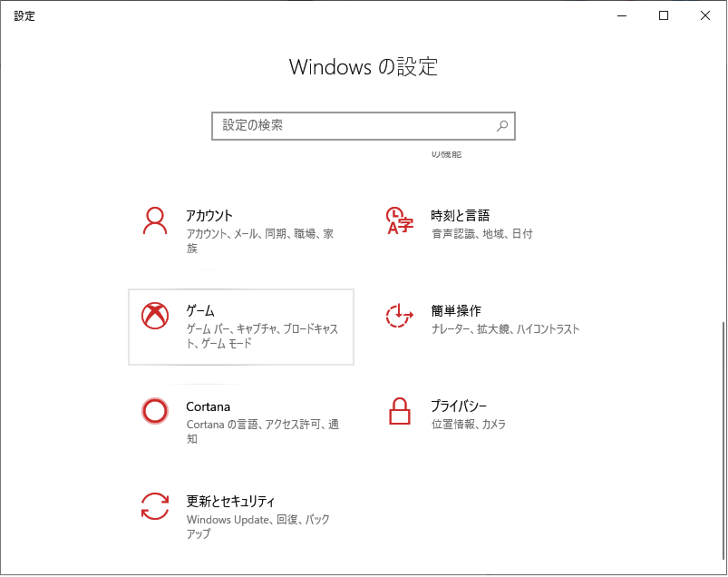This screenshot has width=728, height=577.
Task: Click the 設定 window title text
Action: [x=24, y=16]
